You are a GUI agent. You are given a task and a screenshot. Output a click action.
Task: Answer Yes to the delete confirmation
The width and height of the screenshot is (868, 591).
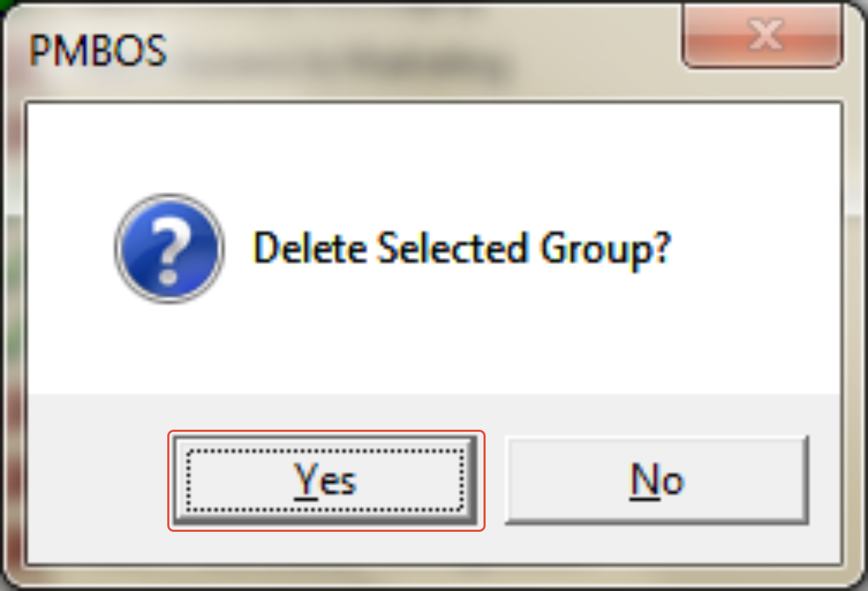tap(326, 480)
